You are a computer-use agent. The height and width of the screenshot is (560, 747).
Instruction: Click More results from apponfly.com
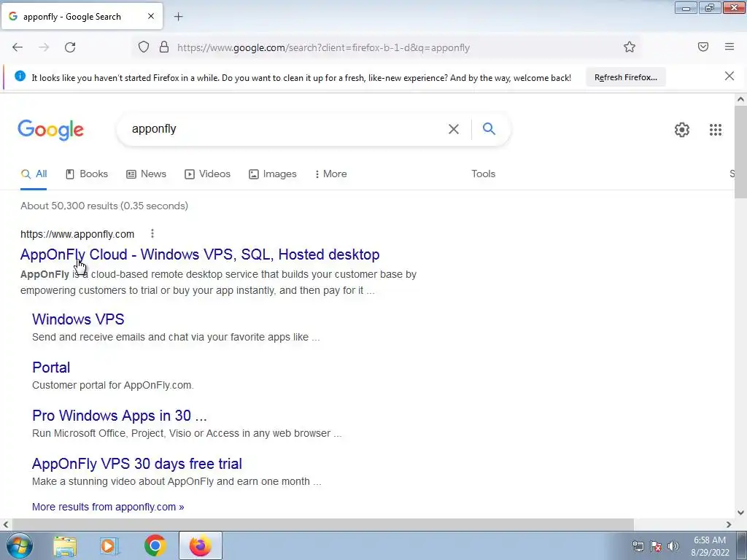[x=108, y=507]
